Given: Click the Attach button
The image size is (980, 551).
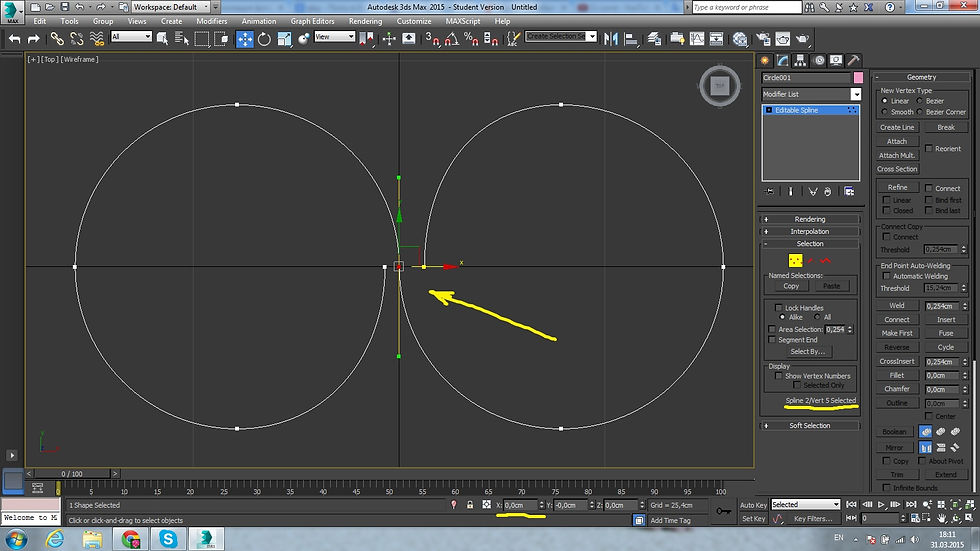Looking at the screenshot, I should tap(897, 141).
